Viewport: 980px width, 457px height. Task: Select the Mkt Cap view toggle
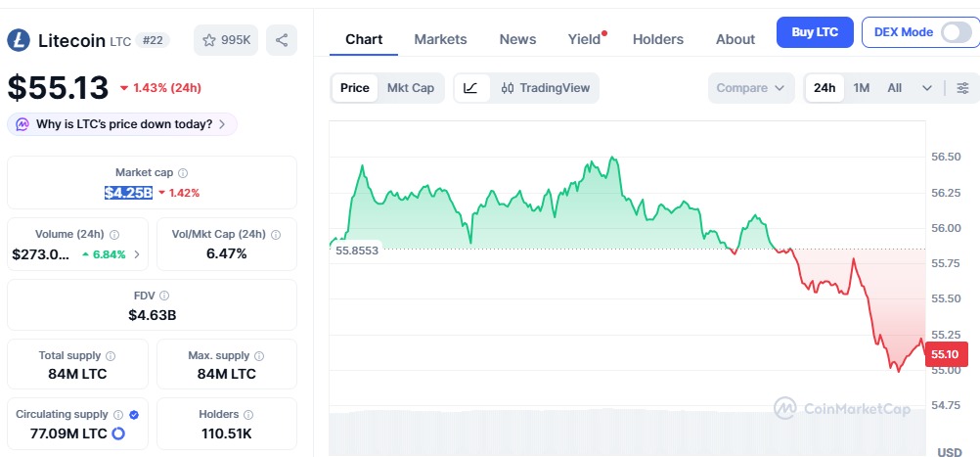pos(411,88)
